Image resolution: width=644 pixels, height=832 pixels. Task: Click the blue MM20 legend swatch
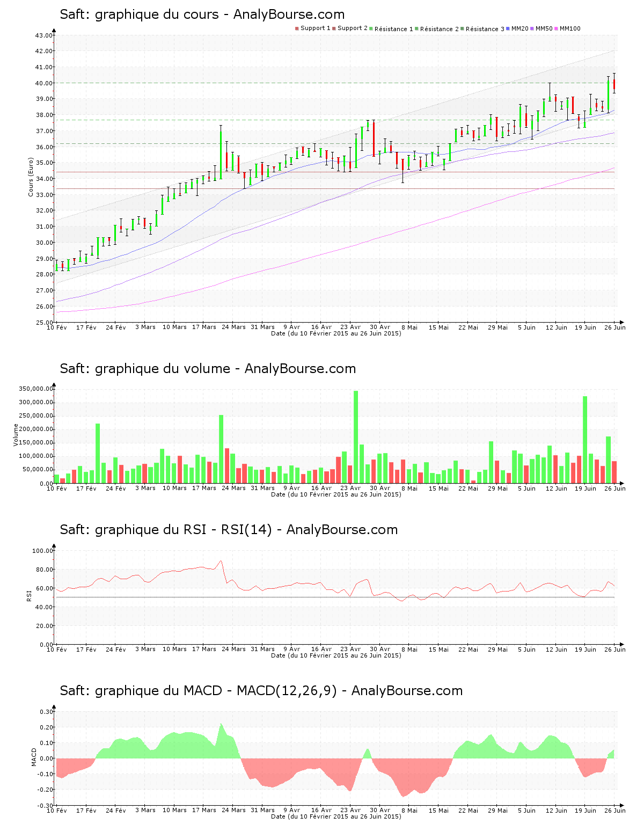[x=508, y=28]
